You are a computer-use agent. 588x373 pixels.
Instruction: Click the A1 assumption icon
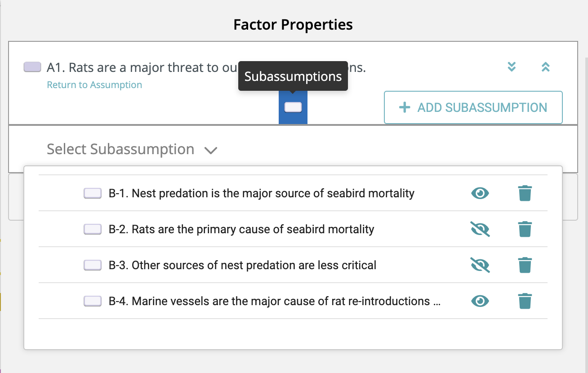click(x=32, y=67)
